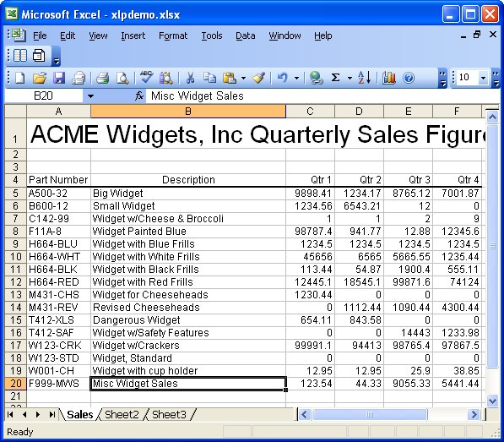Screen dimensions: 504x442
Task: Go to next sheet tab navigation arrow
Action: coord(38,414)
